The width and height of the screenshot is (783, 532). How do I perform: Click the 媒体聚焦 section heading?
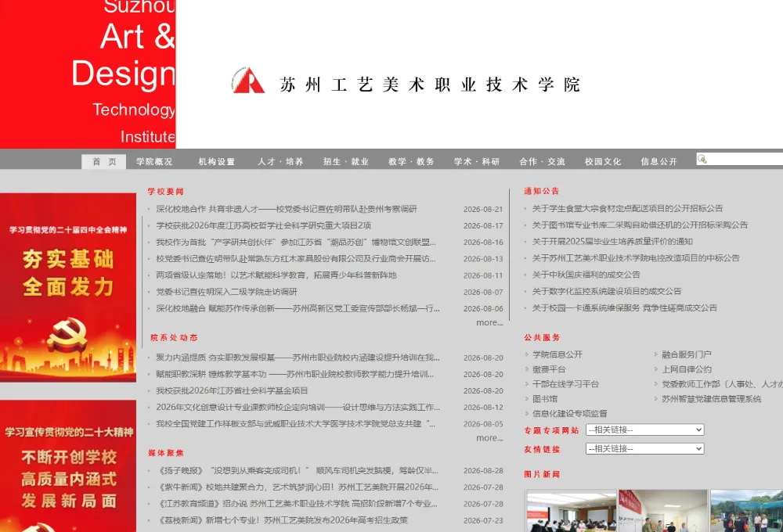point(166,453)
